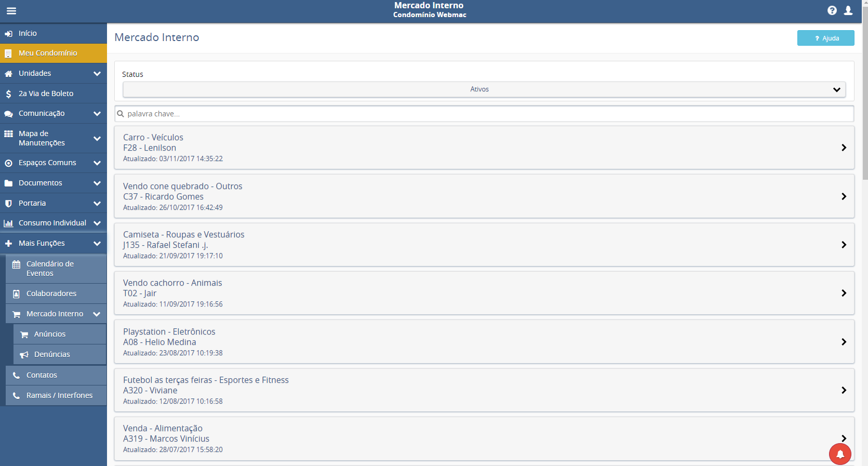Open Colaboradores menu item
Viewport: 868px width, 466px height.
pyautogui.click(x=56, y=294)
